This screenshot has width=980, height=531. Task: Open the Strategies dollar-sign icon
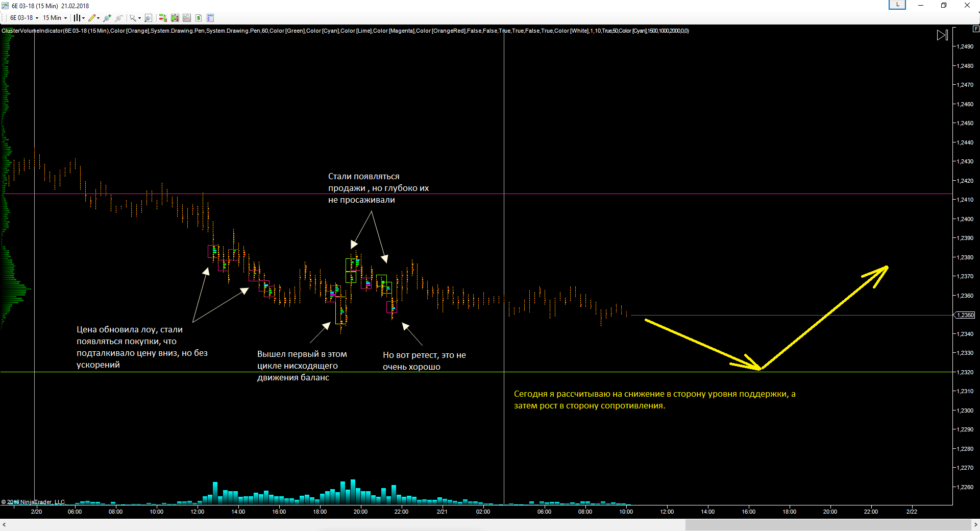pyautogui.click(x=199, y=18)
